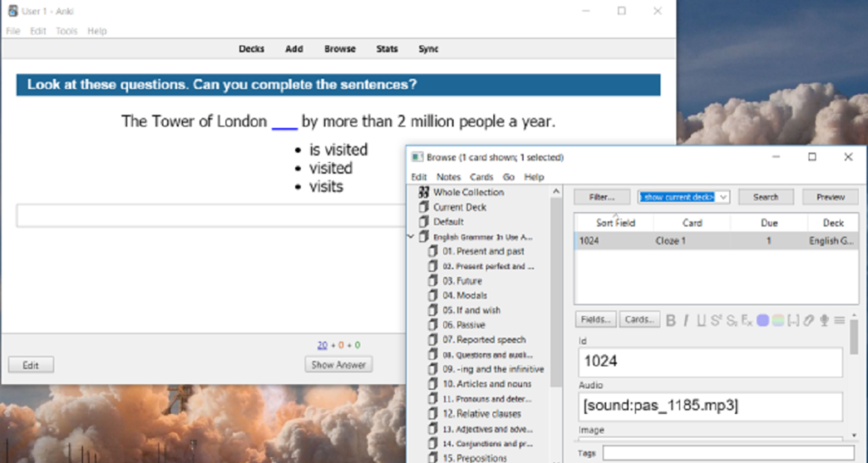Record audio with the microphone icon
The width and height of the screenshot is (868, 463).
[824, 321]
